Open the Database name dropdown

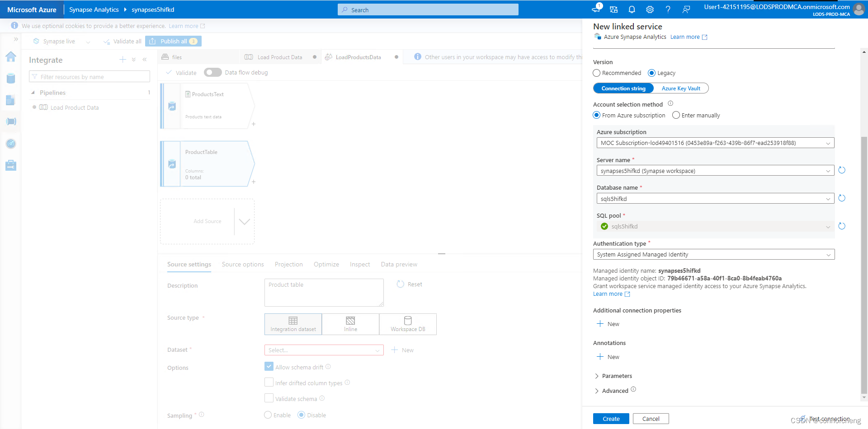(715, 199)
